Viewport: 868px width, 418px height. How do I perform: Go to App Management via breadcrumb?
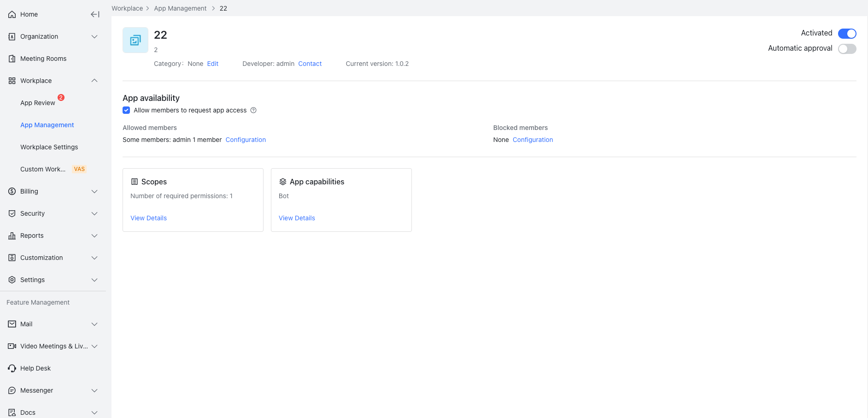click(x=180, y=8)
